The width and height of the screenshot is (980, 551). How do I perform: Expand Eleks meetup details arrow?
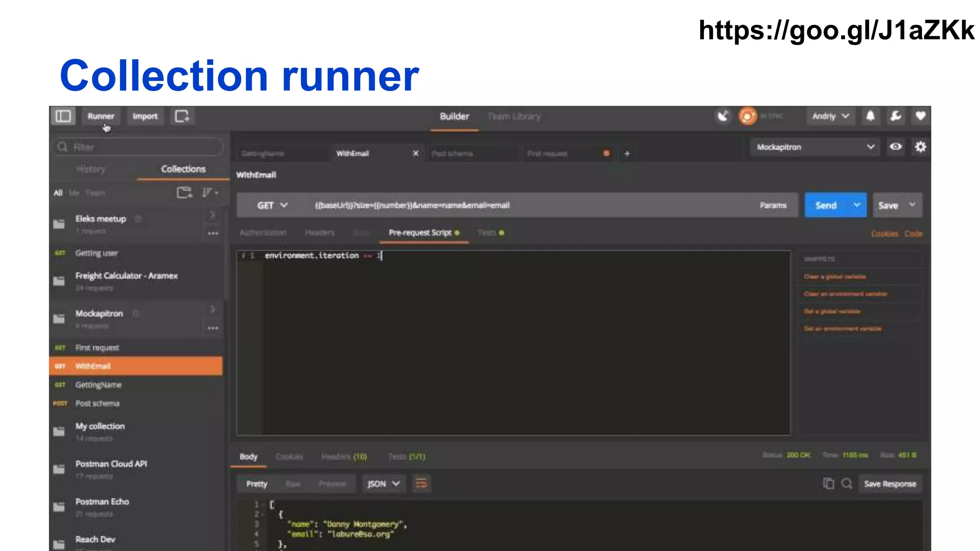212,215
